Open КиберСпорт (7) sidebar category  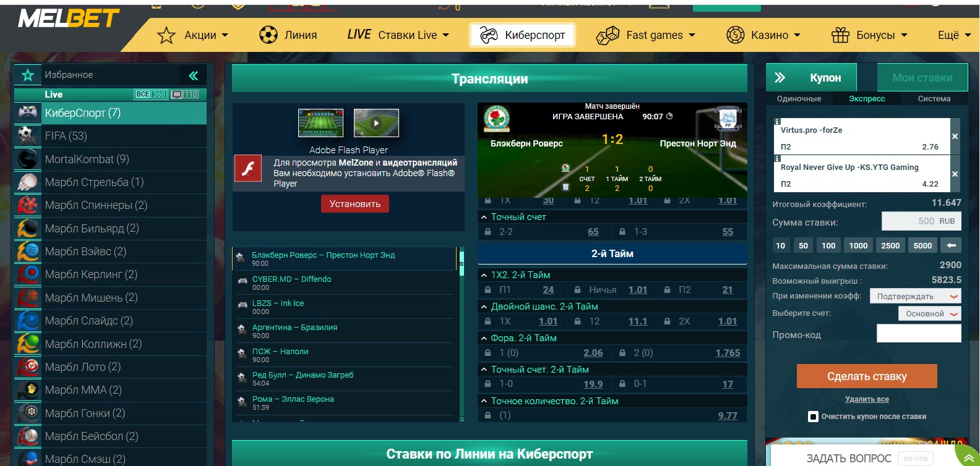110,112
